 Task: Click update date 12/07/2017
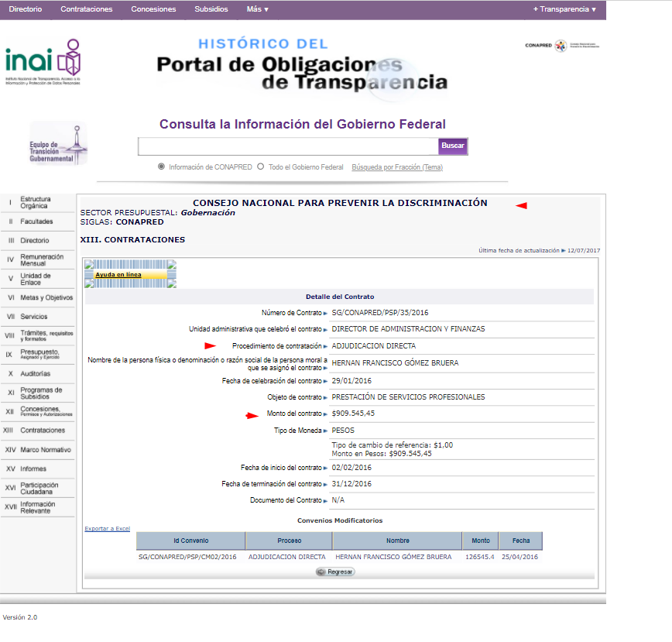coord(584,250)
